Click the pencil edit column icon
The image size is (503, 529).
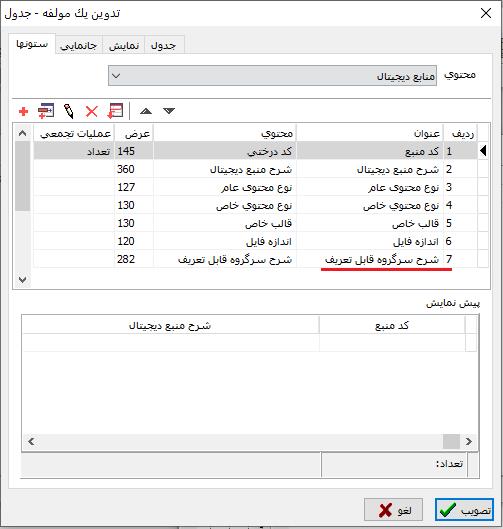pyautogui.click(x=69, y=111)
